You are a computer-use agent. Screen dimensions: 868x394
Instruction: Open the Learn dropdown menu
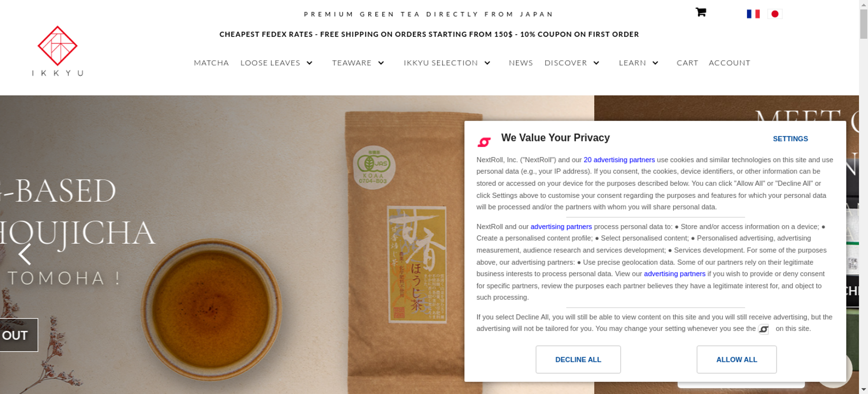point(638,63)
